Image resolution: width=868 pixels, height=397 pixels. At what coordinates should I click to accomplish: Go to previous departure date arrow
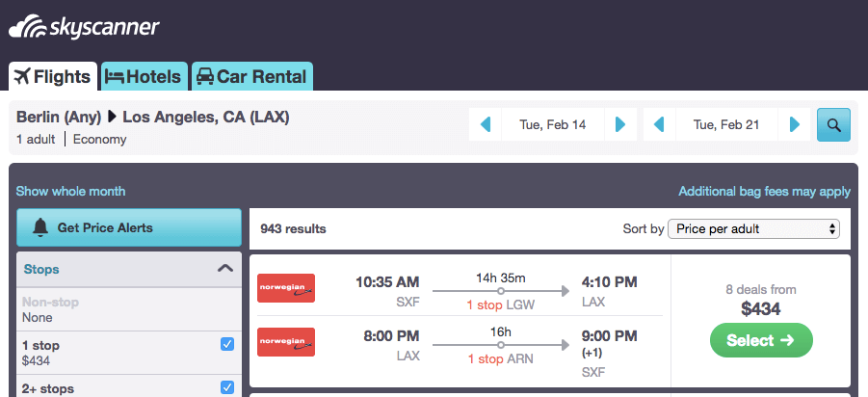(486, 124)
